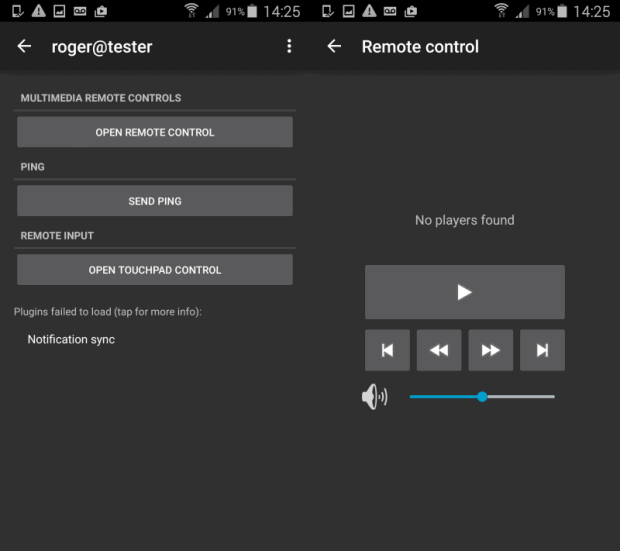Tap the 'No players found' text
The height and width of the screenshot is (551, 620).
click(464, 220)
